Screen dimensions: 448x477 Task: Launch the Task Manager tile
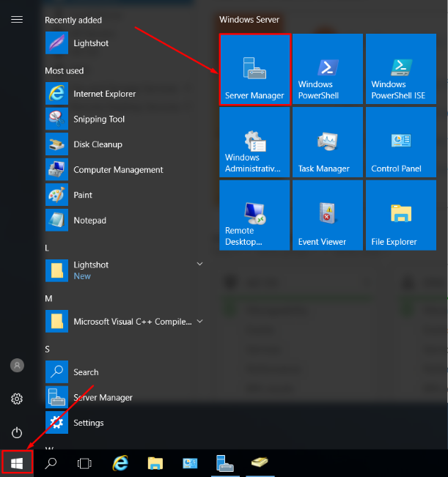pos(328,142)
